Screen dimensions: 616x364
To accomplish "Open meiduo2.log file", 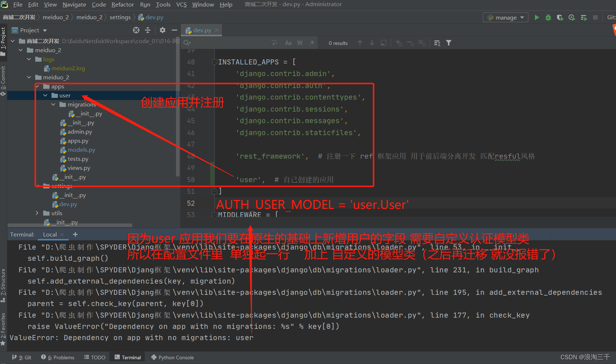I will [x=68, y=68].
